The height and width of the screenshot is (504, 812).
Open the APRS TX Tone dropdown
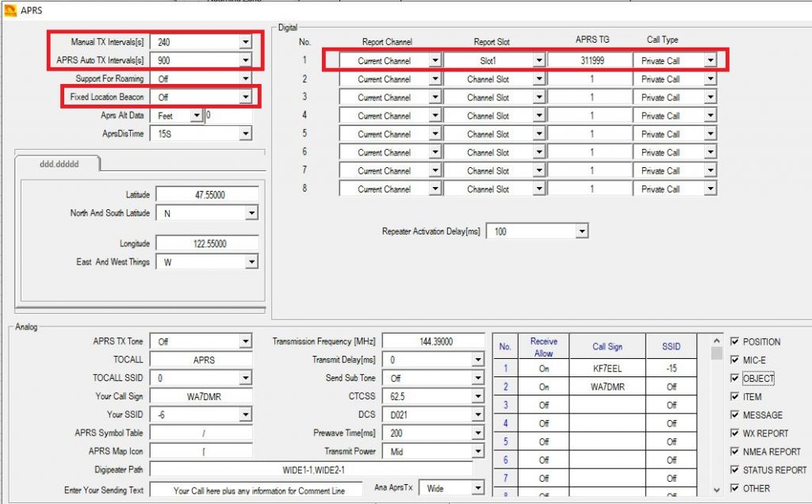click(x=246, y=342)
